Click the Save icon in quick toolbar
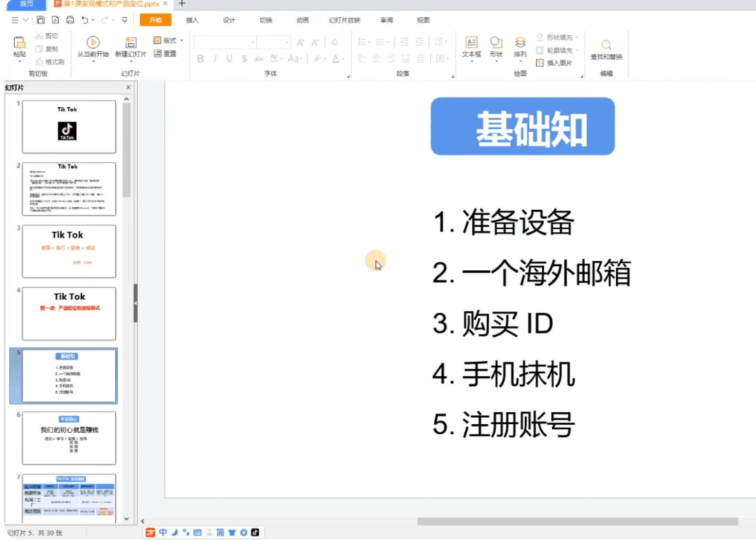 (x=40, y=20)
